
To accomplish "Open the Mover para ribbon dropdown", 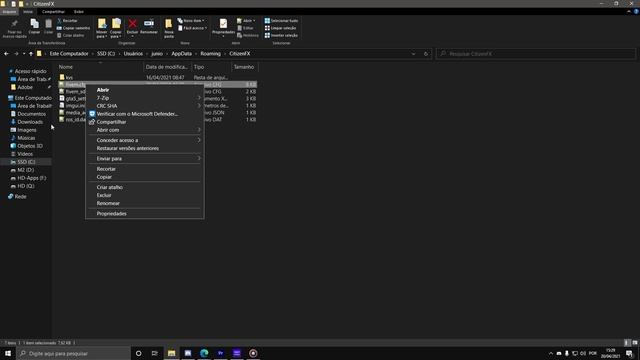I will click(102, 29).
